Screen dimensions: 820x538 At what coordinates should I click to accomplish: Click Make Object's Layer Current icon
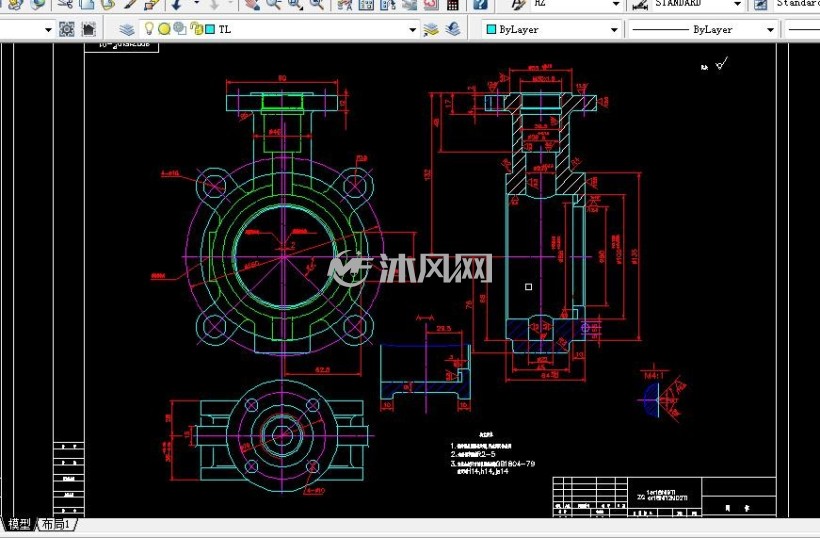tap(431, 29)
